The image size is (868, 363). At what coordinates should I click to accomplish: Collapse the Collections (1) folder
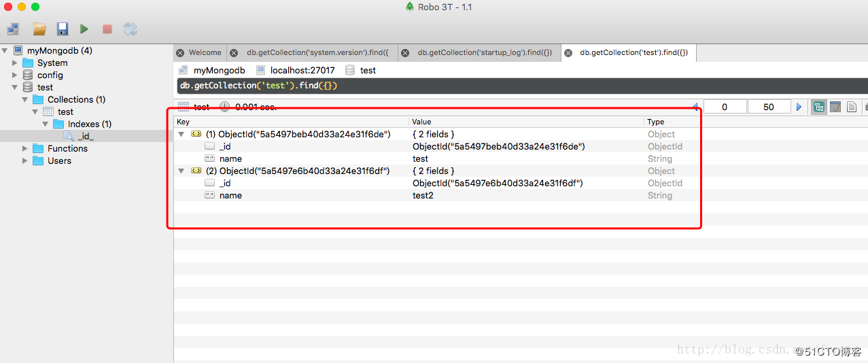coord(24,99)
